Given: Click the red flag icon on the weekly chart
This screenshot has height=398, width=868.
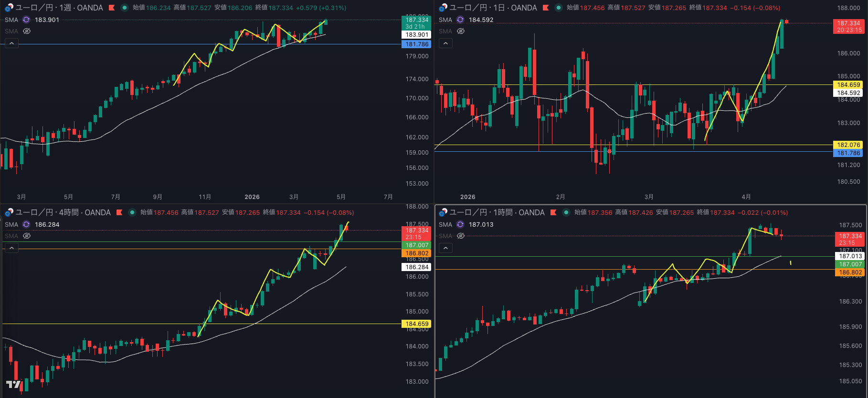Looking at the screenshot, I should pos(112,8).
